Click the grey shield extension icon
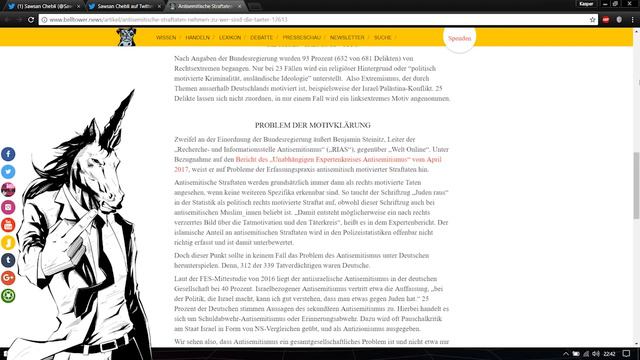 click(x=619, y=19)
